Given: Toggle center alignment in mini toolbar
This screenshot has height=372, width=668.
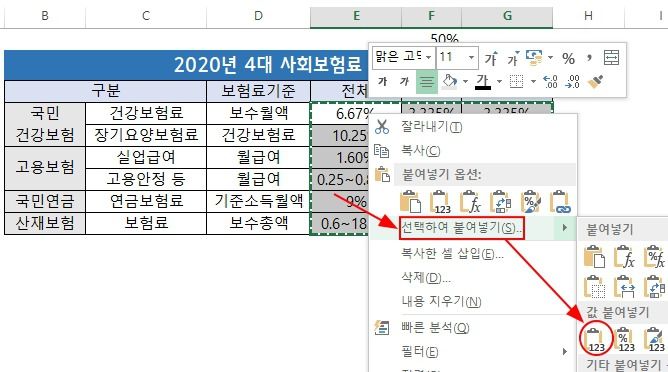Looking at the screenshot, I should [x=426, y=81].
